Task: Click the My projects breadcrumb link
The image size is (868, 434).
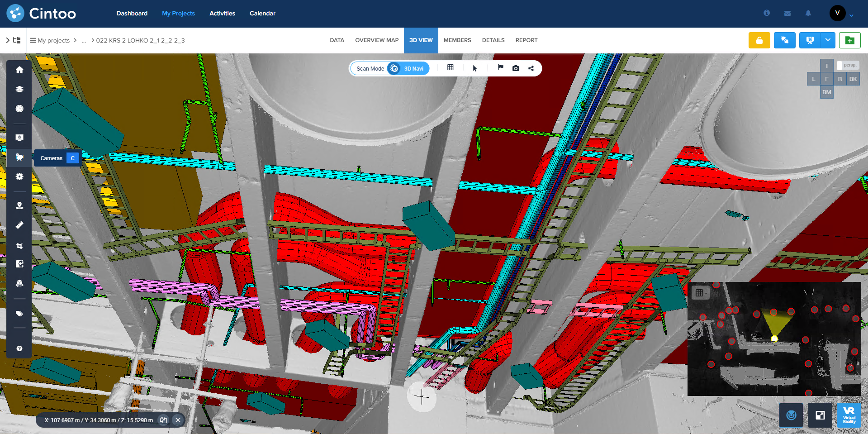Action: [53, 40]
